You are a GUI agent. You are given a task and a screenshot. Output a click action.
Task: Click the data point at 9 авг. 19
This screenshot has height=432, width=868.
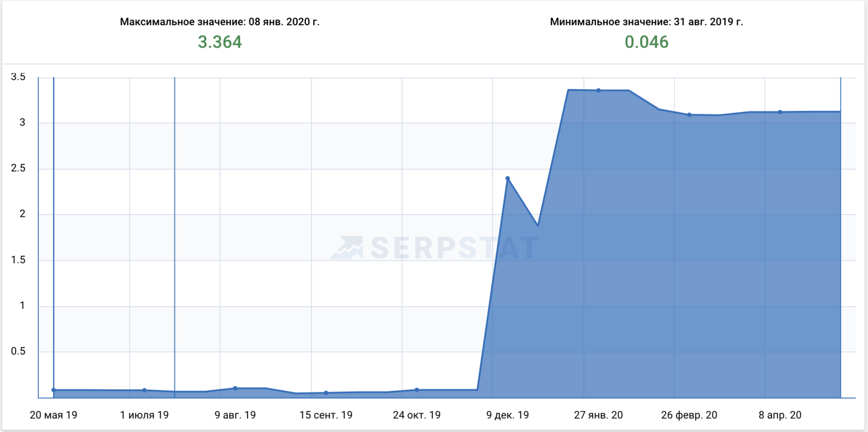[x=235, y=388]
